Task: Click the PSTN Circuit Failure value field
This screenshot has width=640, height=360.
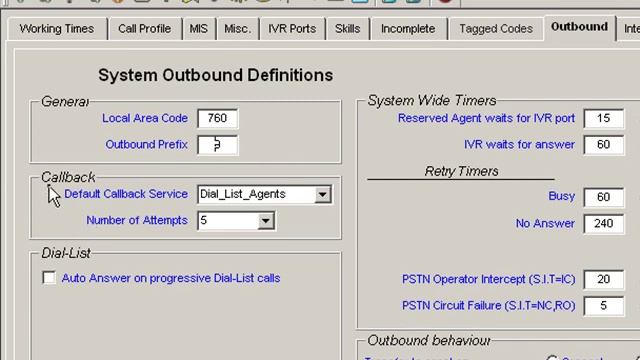Action: pos(604,306)
